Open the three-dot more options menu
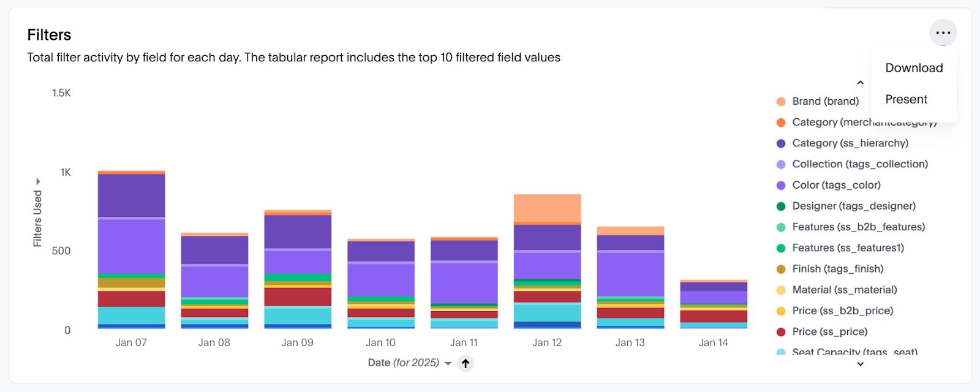Screen dimensions: 980x392 coord(943,33)
